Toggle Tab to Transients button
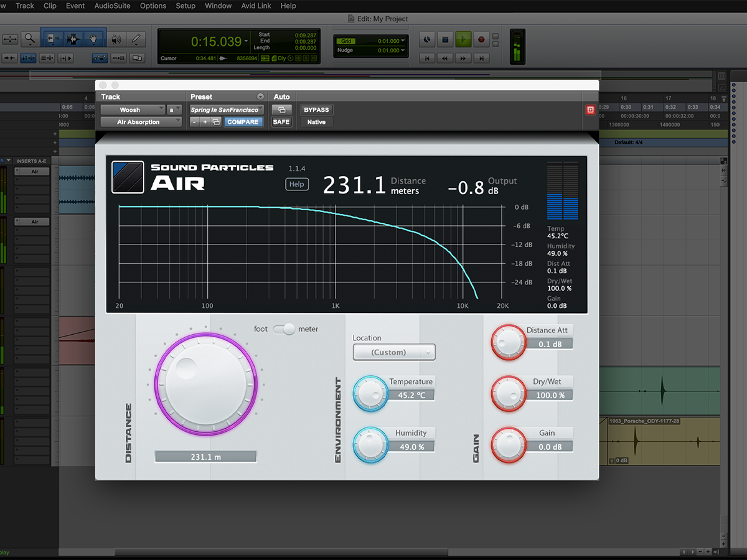The image size is (747, 560). coord(10,58)
